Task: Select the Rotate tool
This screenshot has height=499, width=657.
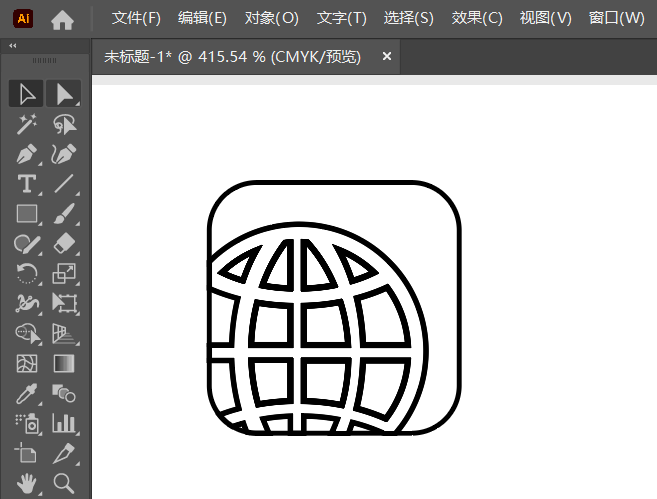Action: [27, 274]
